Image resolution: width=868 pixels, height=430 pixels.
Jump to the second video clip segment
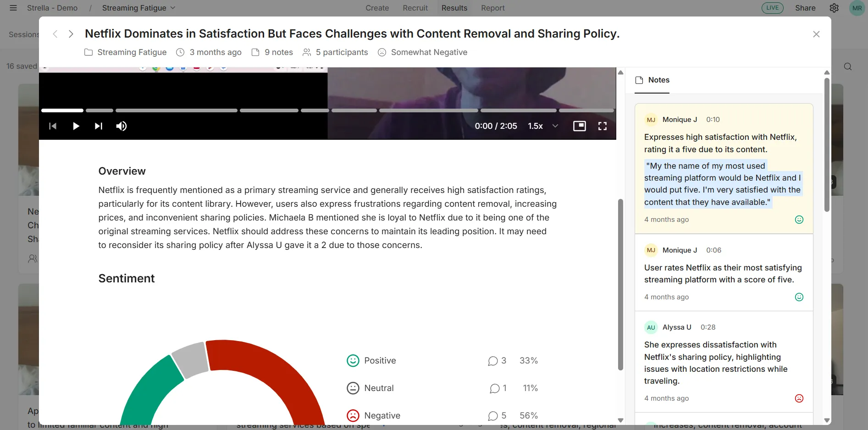(100, 110)
